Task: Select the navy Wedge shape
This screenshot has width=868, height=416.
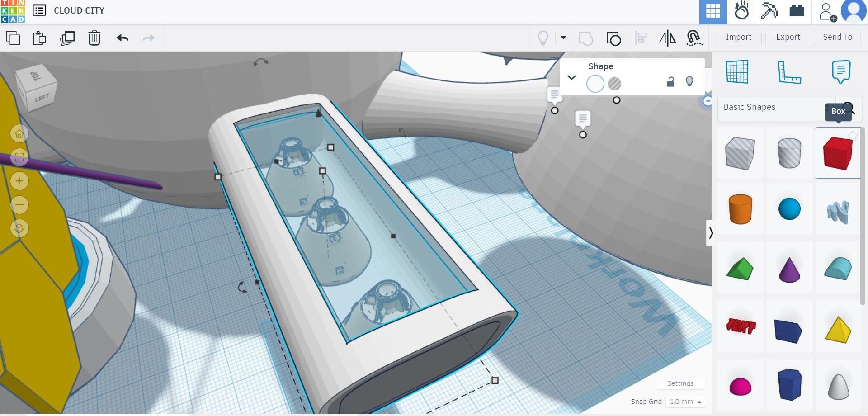Action: click(x=788, y=331)
